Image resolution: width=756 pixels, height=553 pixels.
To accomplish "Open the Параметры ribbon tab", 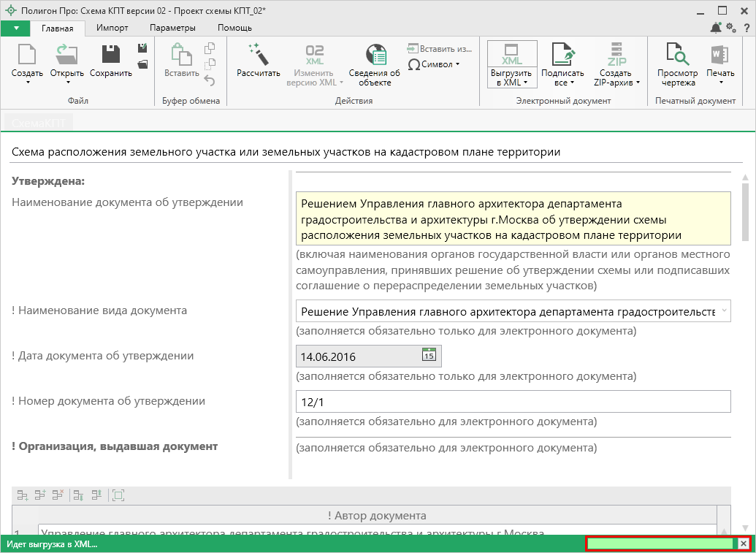I will 172,28.
